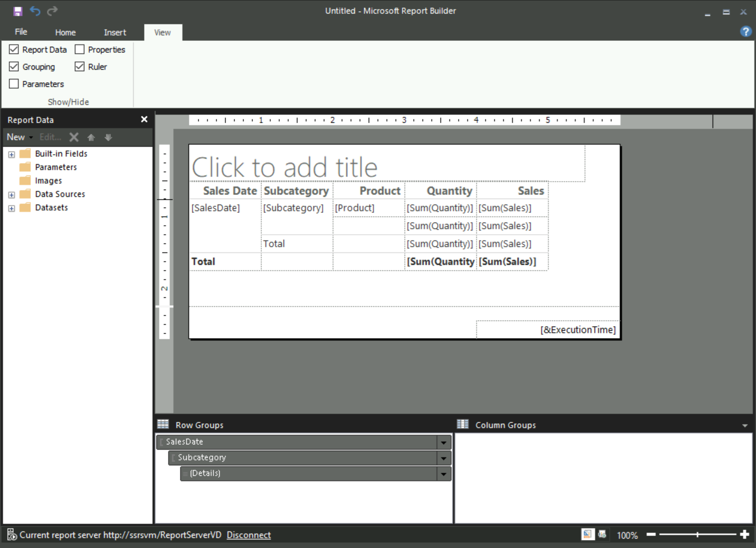Open Help via the question mark icon
The width and height of the screenshot is (756, 548).
pos(746,31)
